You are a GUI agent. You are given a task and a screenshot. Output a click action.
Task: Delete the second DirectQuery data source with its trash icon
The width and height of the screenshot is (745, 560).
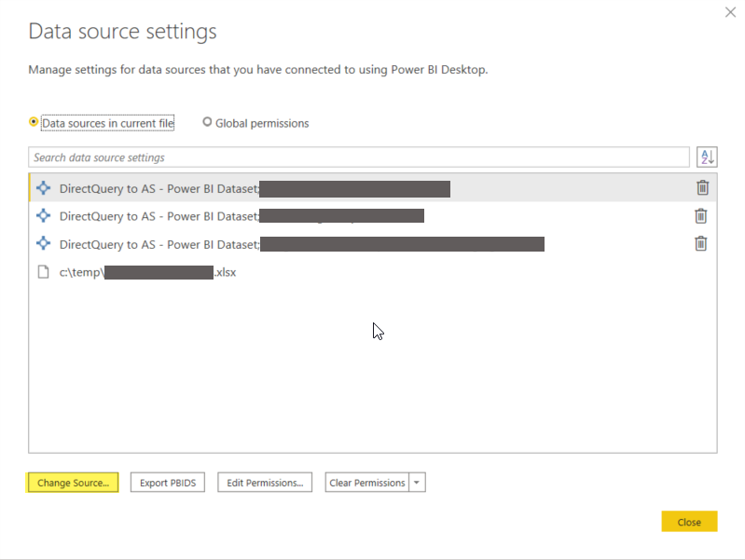[701, 216]
